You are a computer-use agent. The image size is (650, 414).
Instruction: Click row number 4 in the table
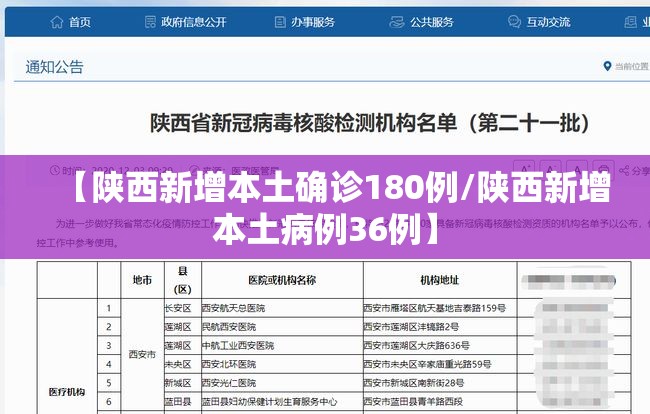click(109, 364)
